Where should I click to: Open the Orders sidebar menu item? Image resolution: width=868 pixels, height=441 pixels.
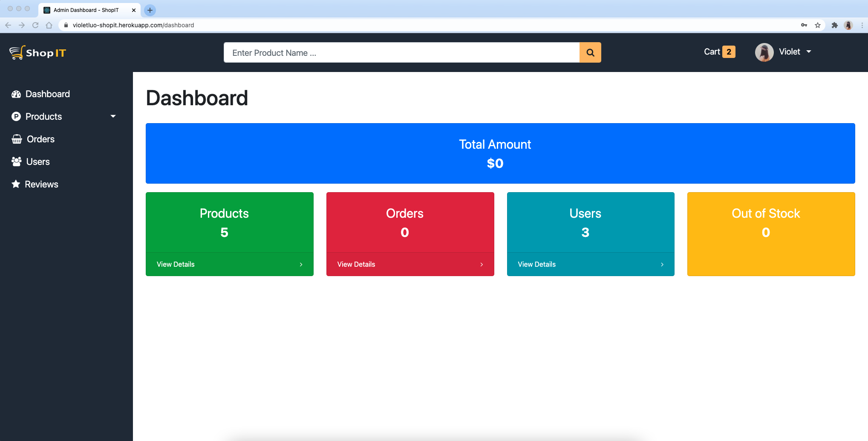(x=33, y=139)
